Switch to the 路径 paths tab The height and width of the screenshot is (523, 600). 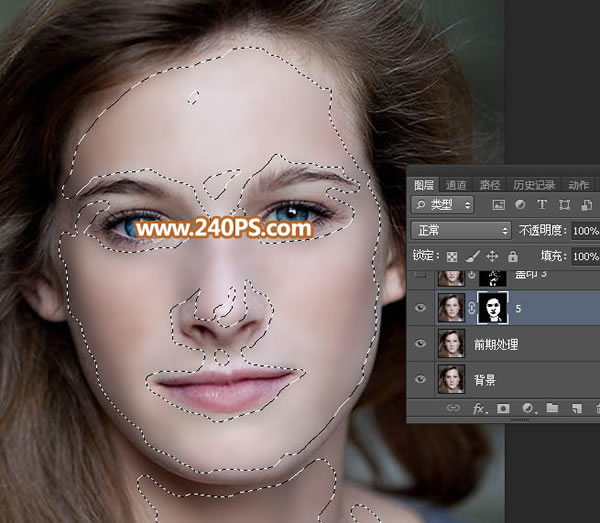coord(490,185)
